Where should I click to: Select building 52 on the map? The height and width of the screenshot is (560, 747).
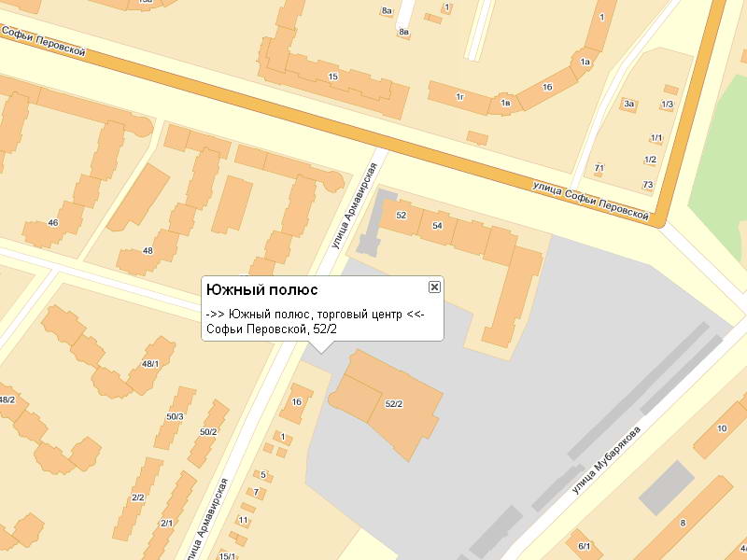[x=402, y=216]
